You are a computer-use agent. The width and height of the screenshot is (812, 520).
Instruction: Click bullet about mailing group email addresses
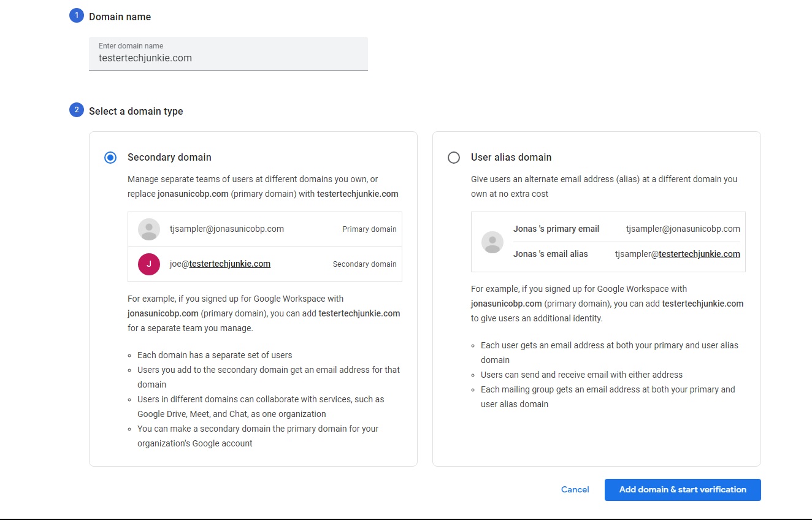608,397
